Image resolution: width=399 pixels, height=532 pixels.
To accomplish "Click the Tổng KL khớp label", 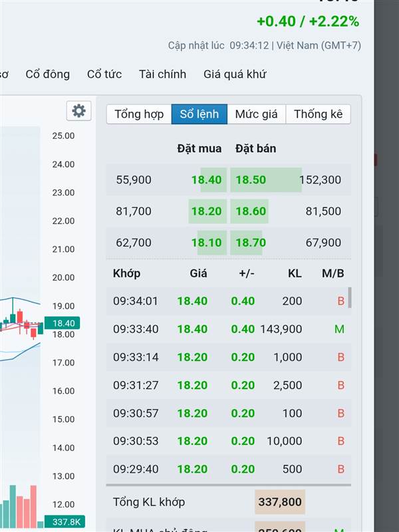I will pyautogui.click(x=149, y=502).
